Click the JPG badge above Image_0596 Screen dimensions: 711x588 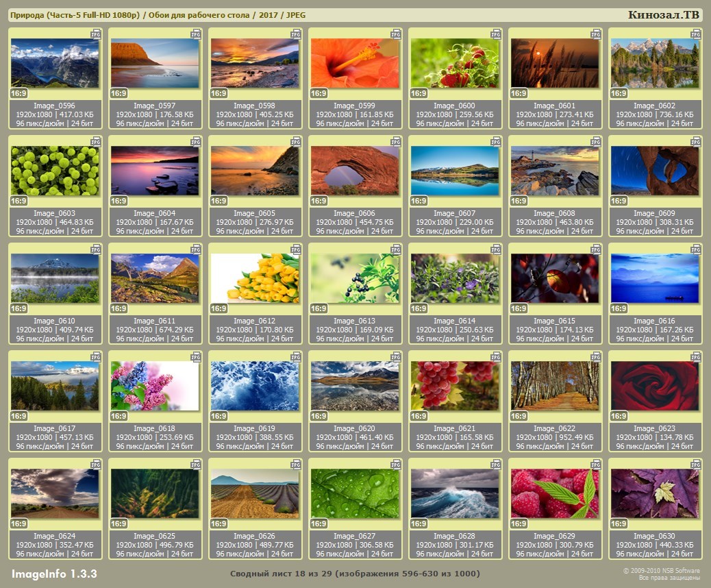pos(95,34)
